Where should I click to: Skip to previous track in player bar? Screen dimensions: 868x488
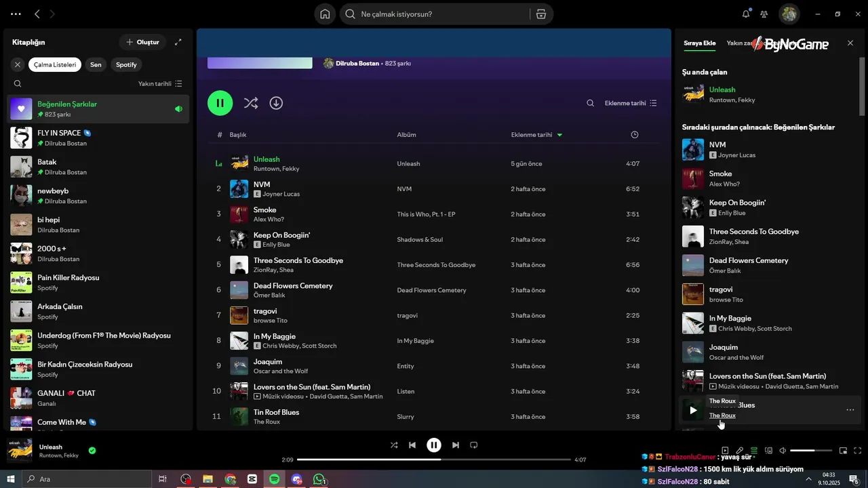click(412, 445)
